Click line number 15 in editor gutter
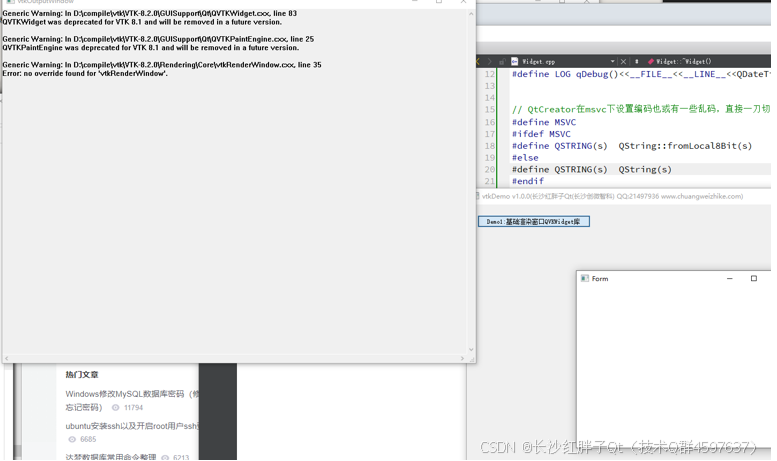The width and height of the screenshot is (777, 461). click(x=490, y=110)
